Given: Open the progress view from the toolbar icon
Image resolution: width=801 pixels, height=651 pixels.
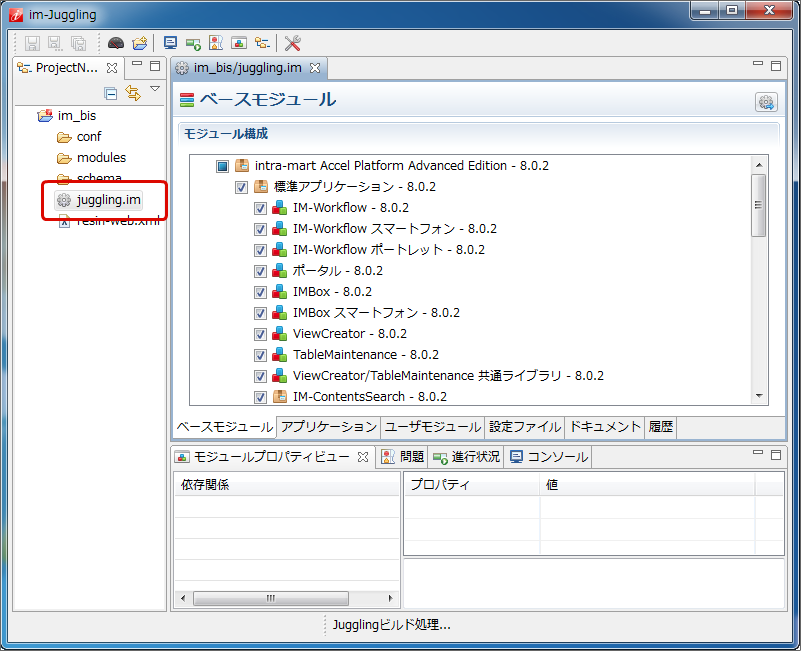Looking at the screenshot, I should (193, 44).
